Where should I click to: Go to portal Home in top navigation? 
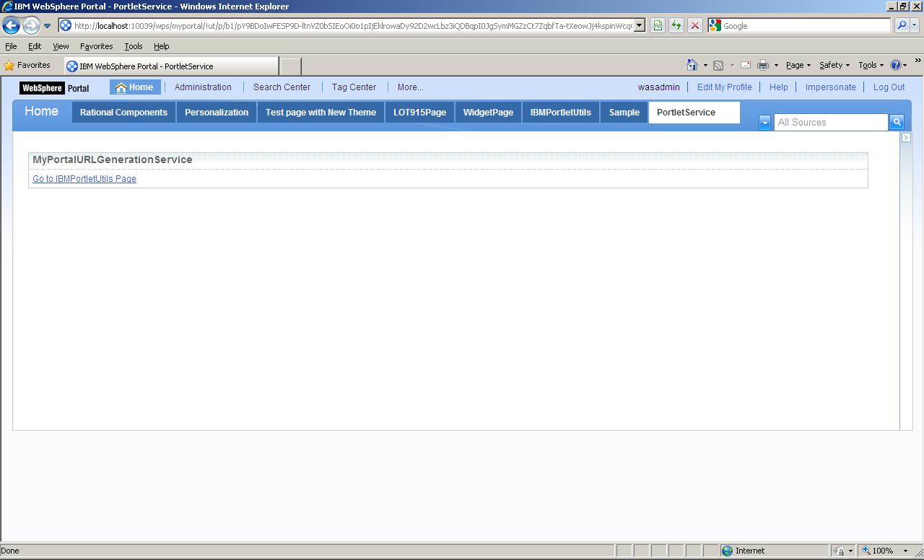(x=135, y=87)
